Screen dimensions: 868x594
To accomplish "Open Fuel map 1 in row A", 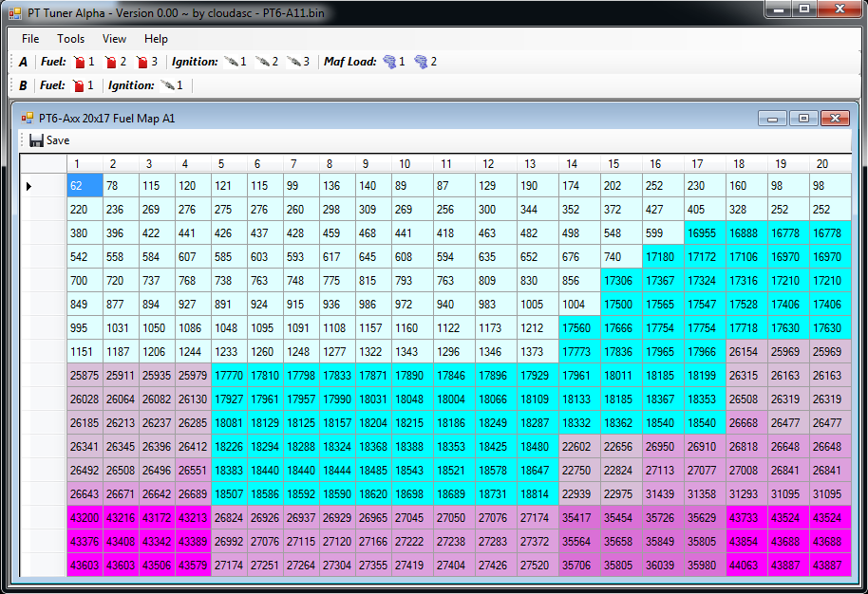I will pyautogui.click(x=83, y=62).
